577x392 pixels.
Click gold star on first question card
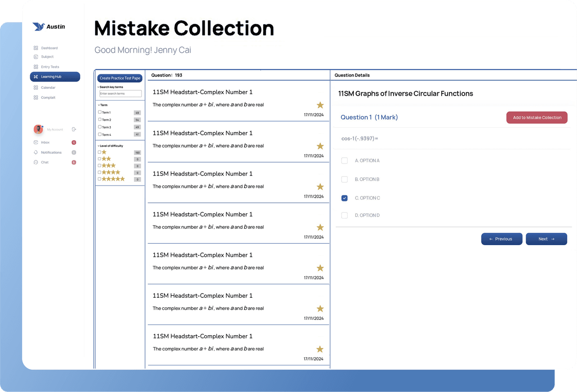[x=320, y=105]
